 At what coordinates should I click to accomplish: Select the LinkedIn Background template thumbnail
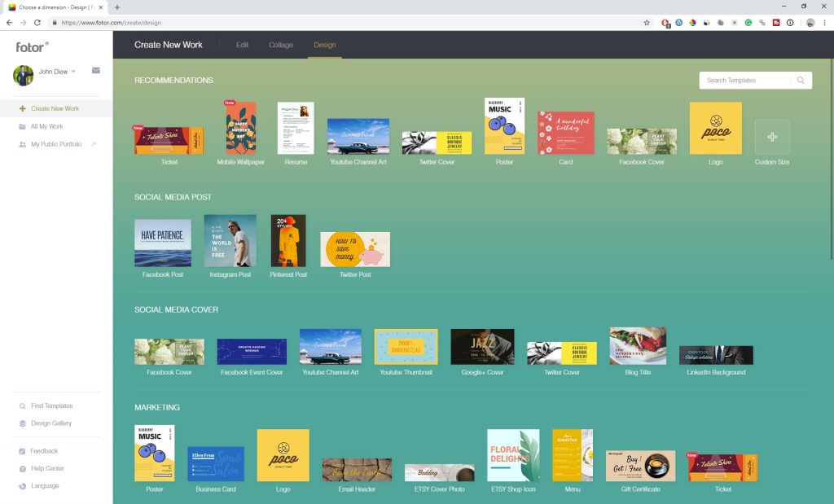tap(716, 355)
